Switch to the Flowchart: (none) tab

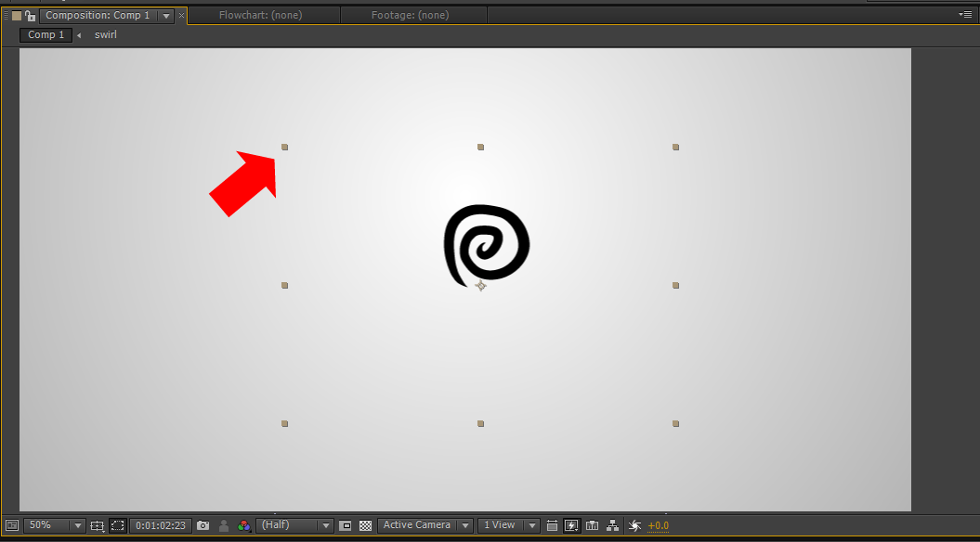pos(260,15)
